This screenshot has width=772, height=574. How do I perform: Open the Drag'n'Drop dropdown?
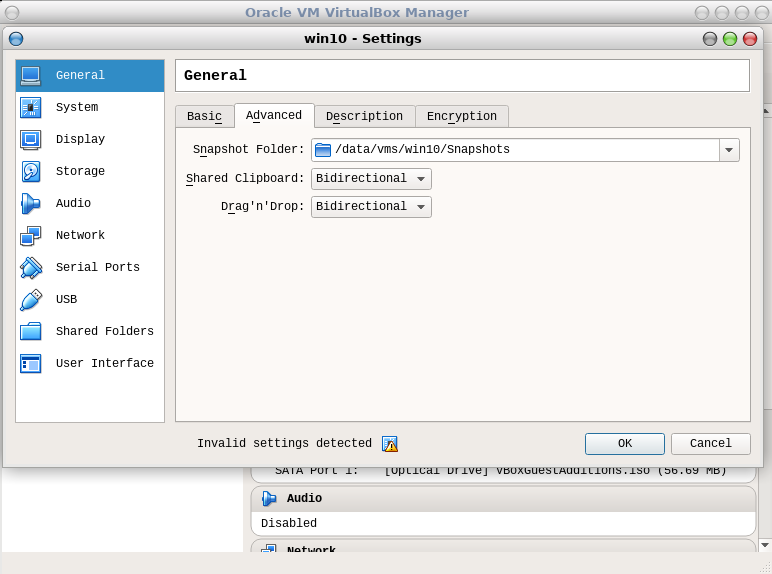[x=371, y=207]
